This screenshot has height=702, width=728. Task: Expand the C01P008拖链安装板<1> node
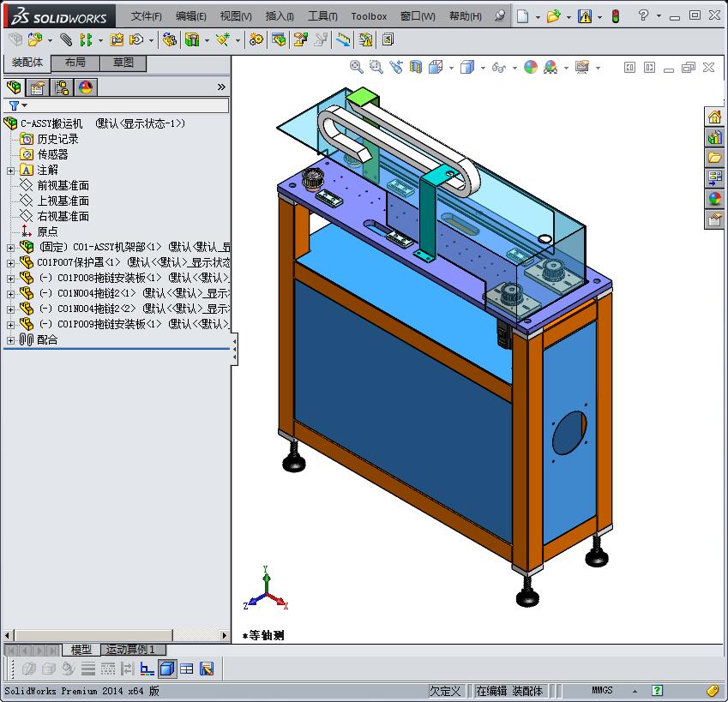[10, 279]
